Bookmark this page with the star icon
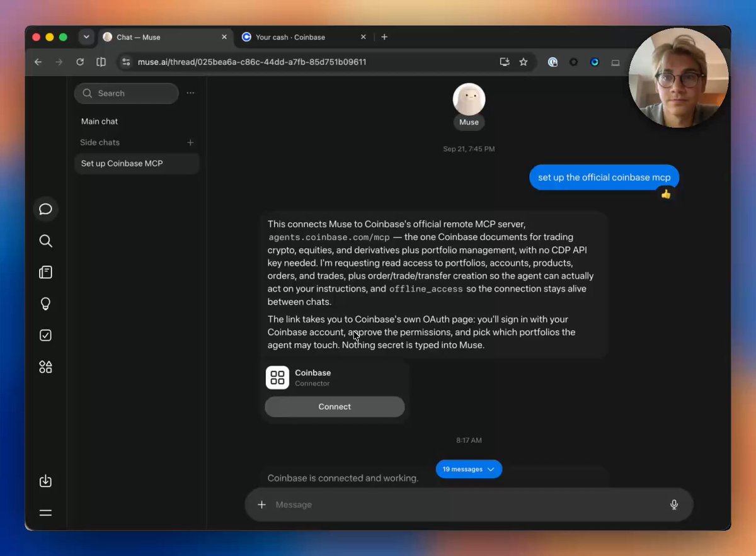This screenshot has height=556, width=756. (x=523, y=62)
